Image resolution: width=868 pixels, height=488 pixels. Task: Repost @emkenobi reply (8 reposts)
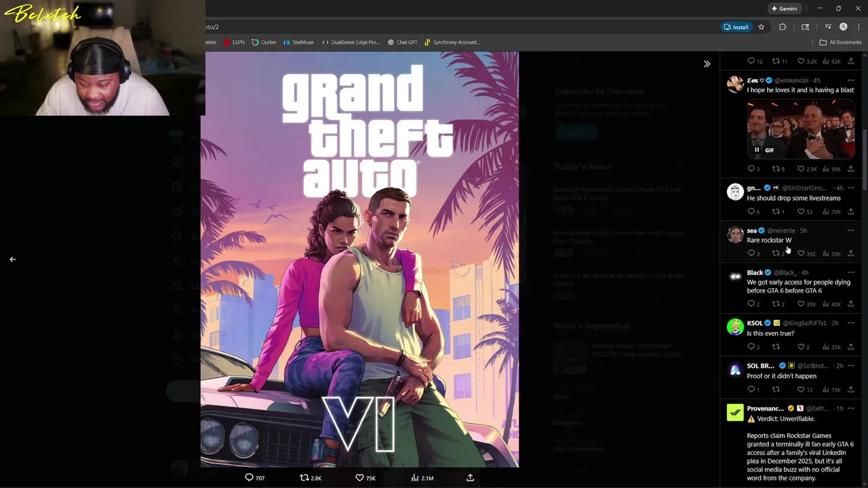(778, 169)
